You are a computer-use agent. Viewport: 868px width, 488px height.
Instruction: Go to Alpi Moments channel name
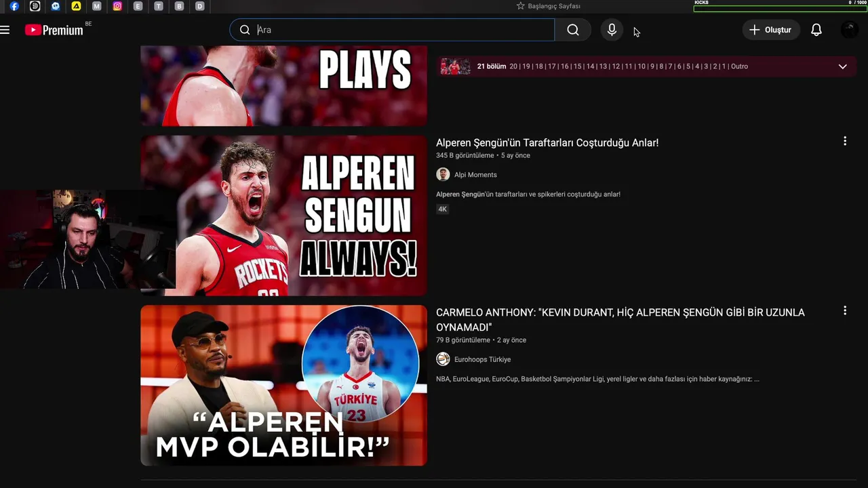coord(475,175)
